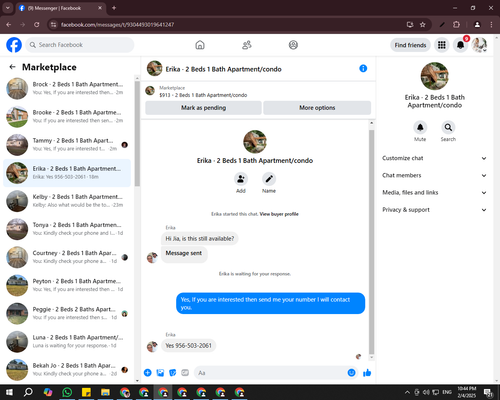Open the Peggie 2 Beds 2 Baths conversation
The image size is (500, 400).
[x=67, y=313]
